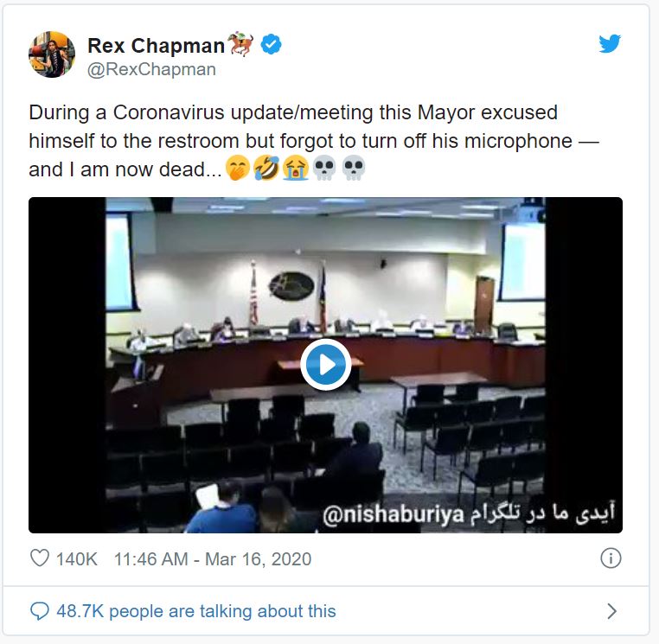Click the speech bubble reply icon
The image size is (659, 644).
click(x=40, y=611)
